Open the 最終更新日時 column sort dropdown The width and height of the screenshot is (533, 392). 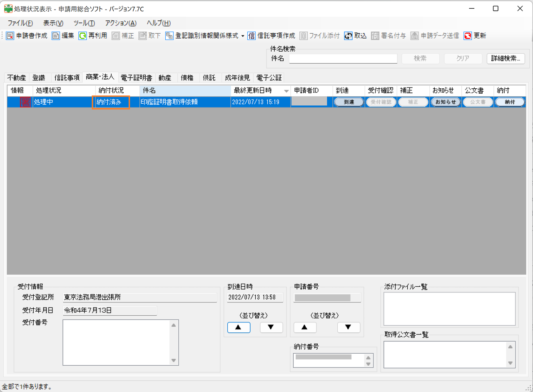tap(286, 90)
